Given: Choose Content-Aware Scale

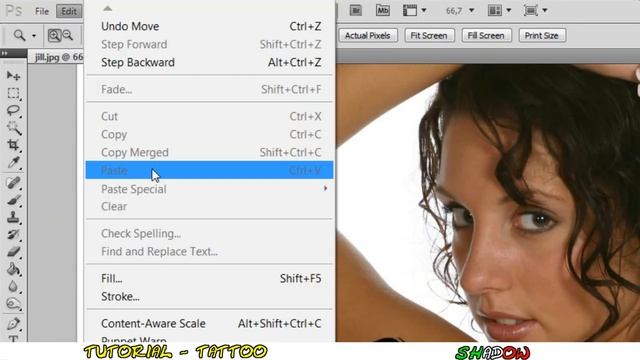Looking at the screenshot, I should point(209,323).
